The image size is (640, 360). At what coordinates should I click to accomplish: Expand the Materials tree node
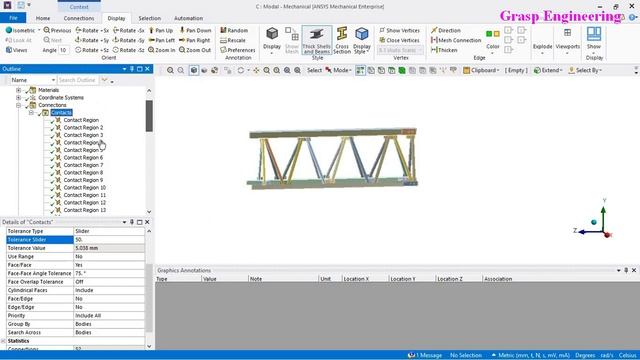(18, 90)
